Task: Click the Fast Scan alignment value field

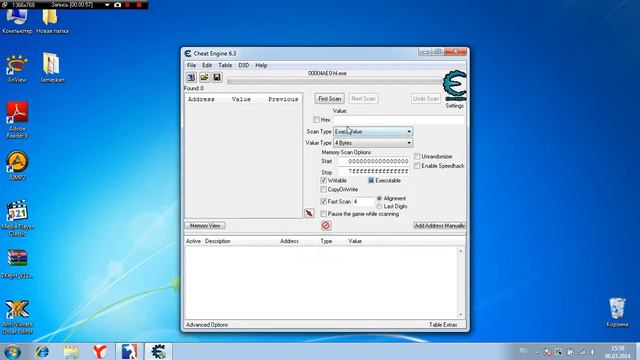Action: (x=363, y=202)
